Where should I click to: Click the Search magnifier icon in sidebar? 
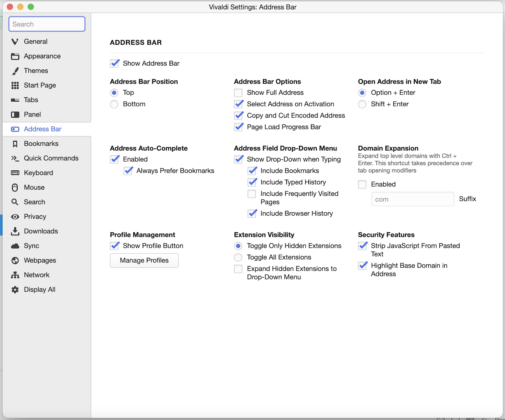click(15, 202)
